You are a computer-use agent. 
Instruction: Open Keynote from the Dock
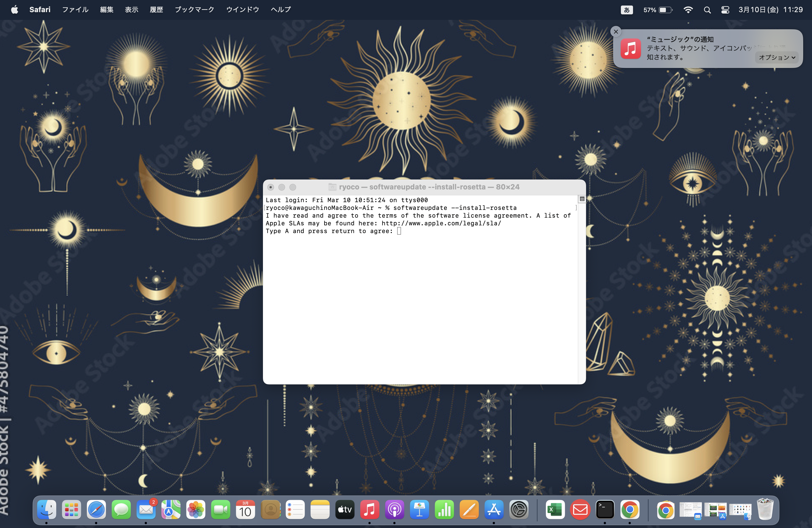pyautogui.click(x=419, y=510)
